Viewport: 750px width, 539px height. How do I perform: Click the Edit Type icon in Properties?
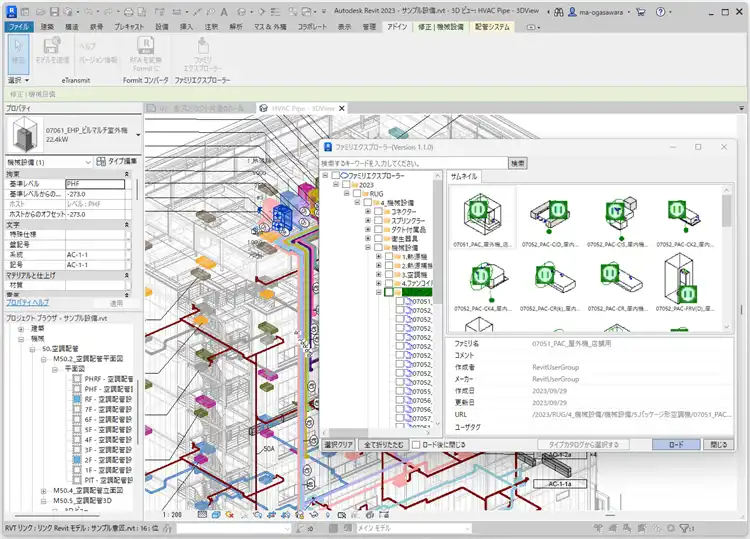point(101,162)
